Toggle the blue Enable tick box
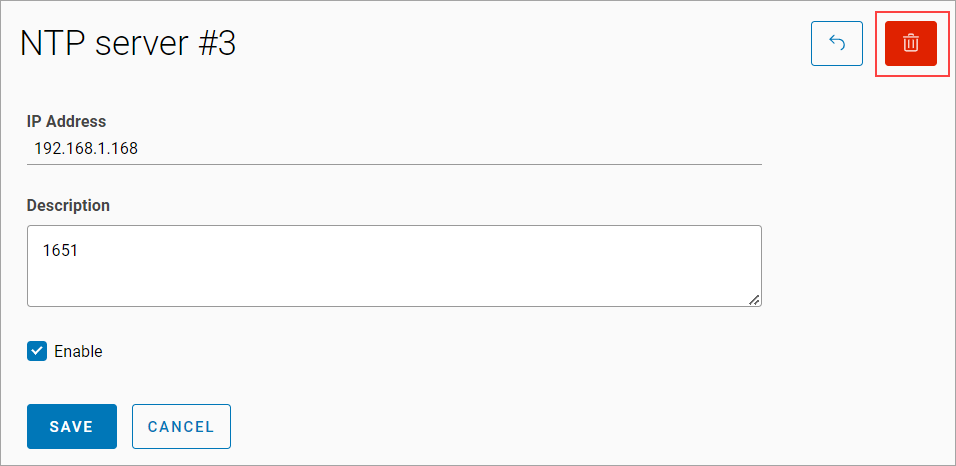Viewport: 956px width, 466px height. click(x=37, y=351)
